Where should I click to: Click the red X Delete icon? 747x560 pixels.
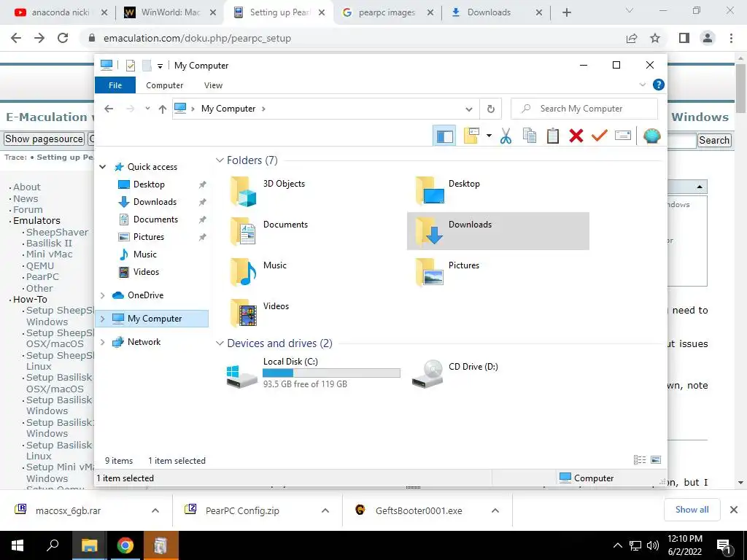[x=576, y=136]
